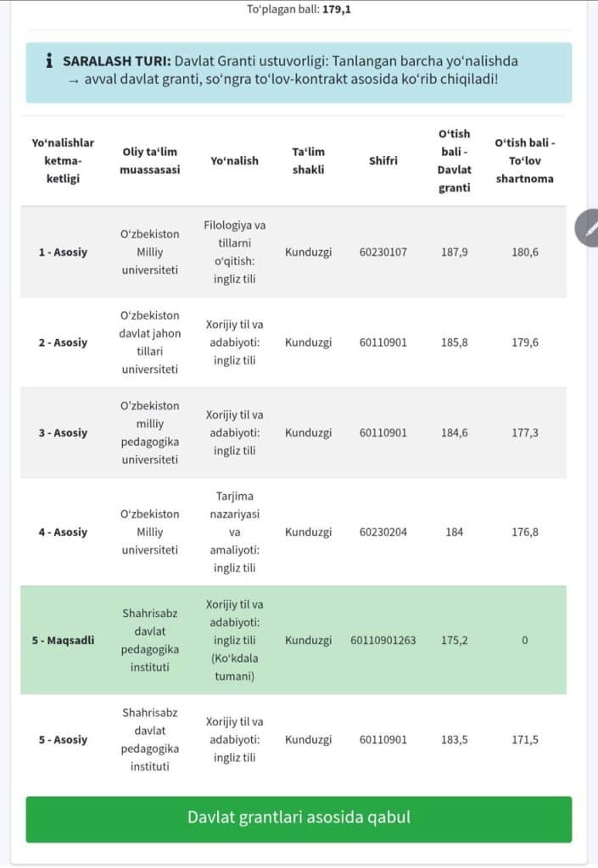Viewport: 598px width, 868px height.
Task: Select the 4 - Asosiy row label
Action: 63,532
